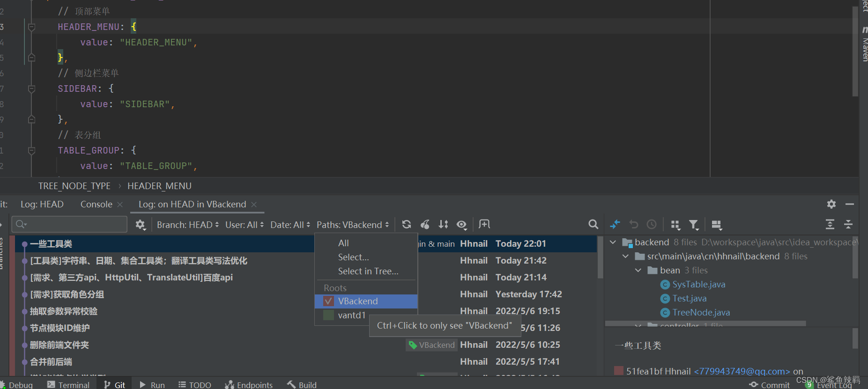Screen dimensions: 868x389
Task: Click TREE_NODE_TYPE breadcrumb
Action: click(x=74, y=186)
